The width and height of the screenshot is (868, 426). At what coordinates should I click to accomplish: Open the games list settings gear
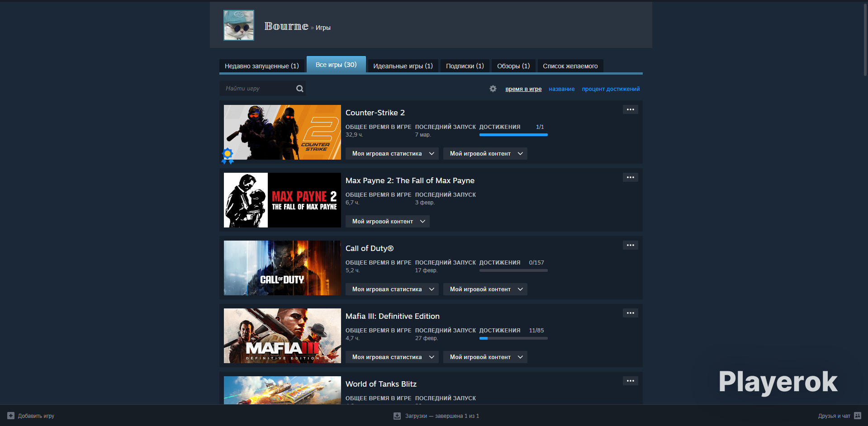tap(493, 89)
